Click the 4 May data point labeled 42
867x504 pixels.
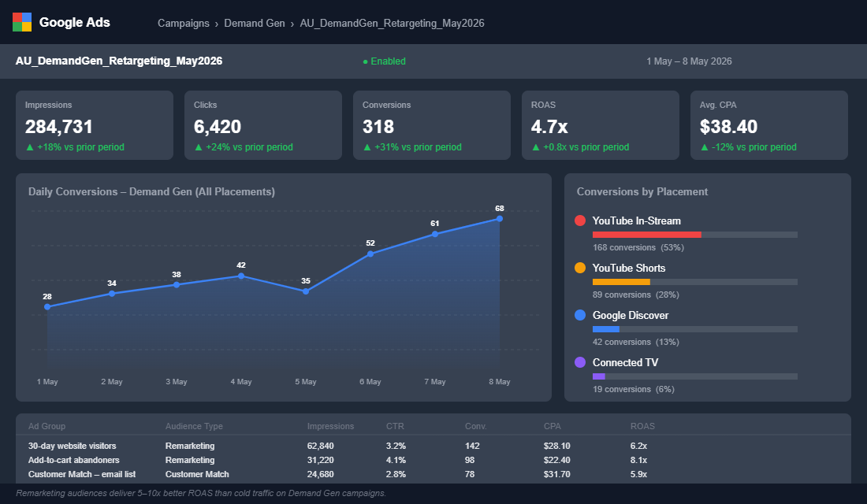(x=241, y=276)
